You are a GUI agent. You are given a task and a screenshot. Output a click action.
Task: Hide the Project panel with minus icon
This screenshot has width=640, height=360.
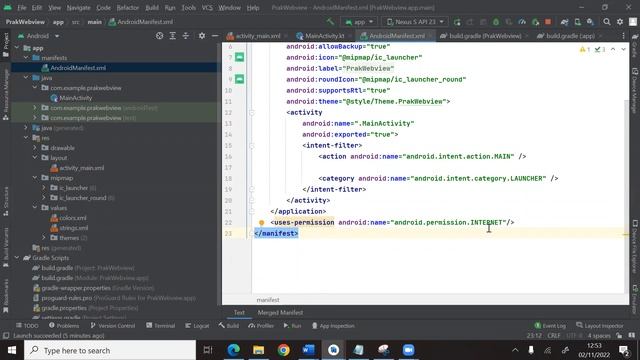pyautogui.click(x=215, y=36)
